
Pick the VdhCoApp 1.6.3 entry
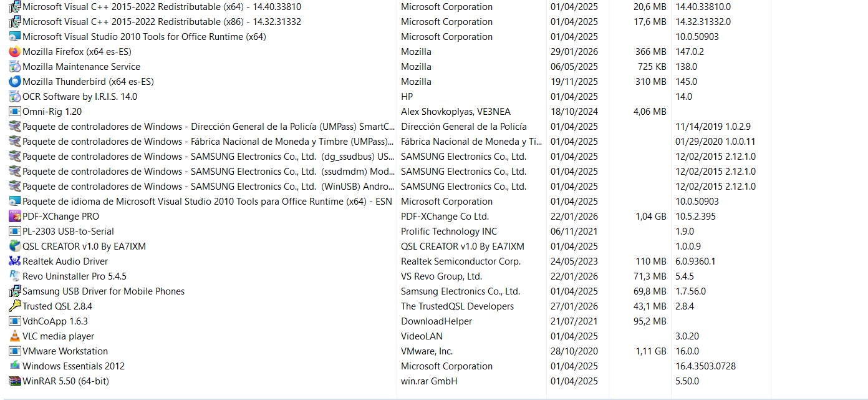(55, 321)
